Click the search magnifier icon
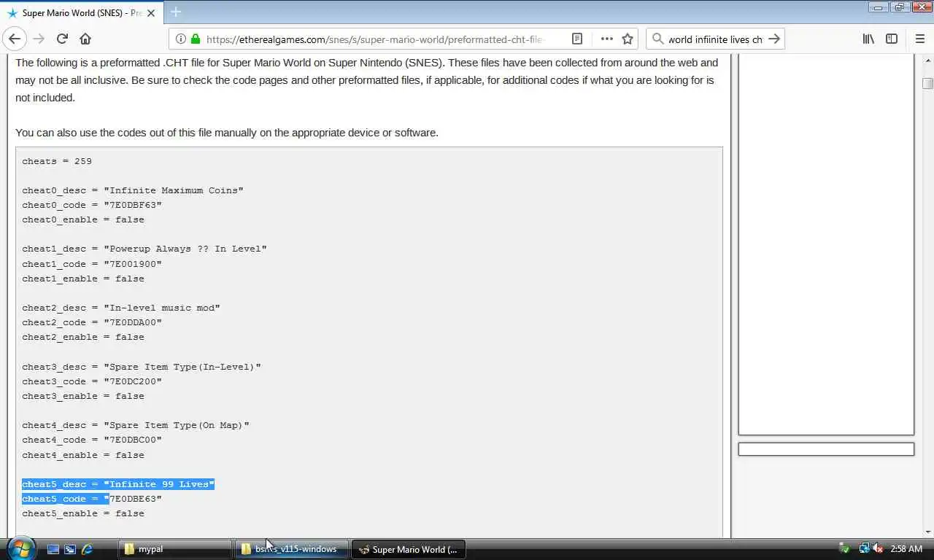The height and width of the screenshot is (560, 934). 657,39
